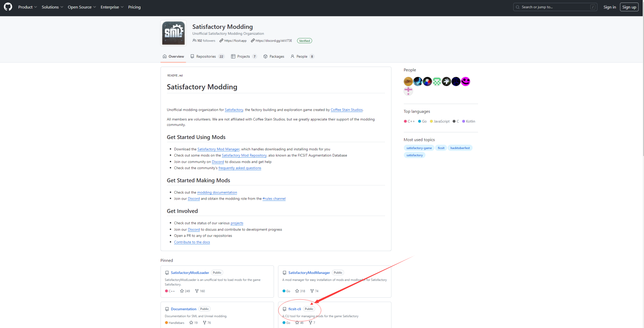
Task: Switch to the Overview tab
Action: [173, 56]
